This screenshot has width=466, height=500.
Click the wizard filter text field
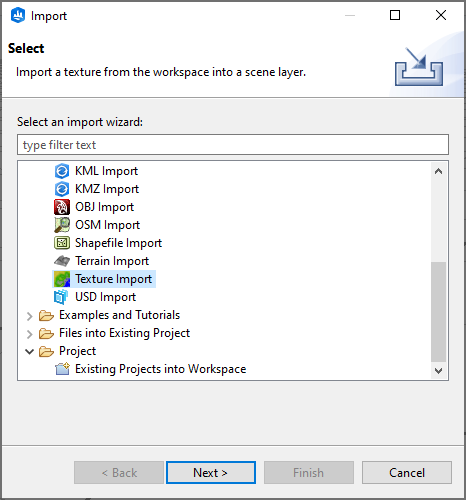point(233,145)
